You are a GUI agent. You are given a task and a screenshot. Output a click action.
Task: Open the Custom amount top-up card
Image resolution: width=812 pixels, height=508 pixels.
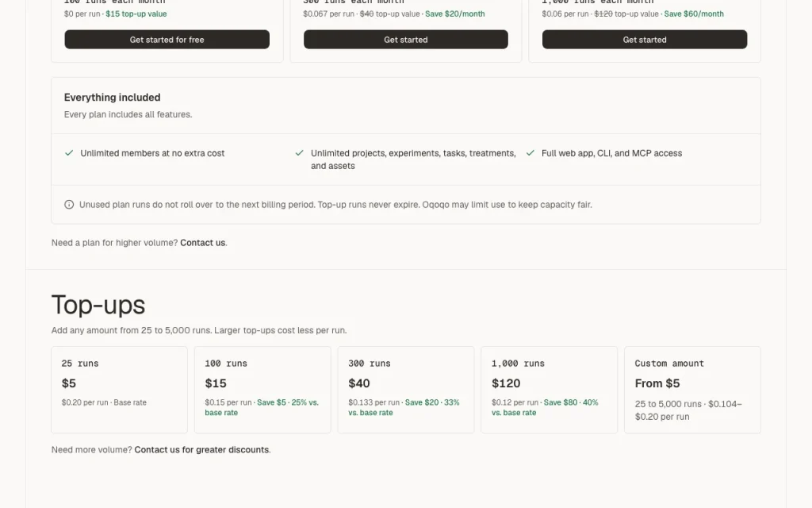click(692, 390)
